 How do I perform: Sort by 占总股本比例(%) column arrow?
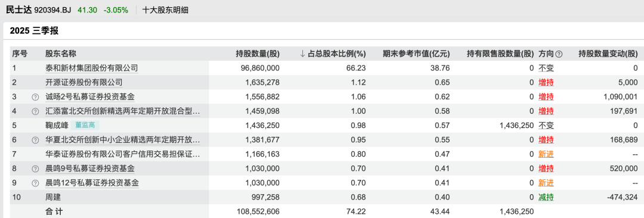click(x=303, y=54)
